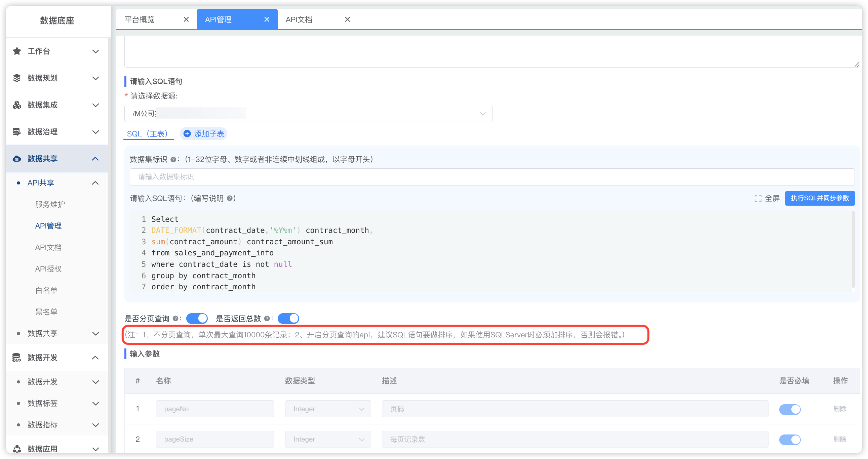Screen dimensions: 868x459
Task: Click the help icon next to 是否分页查询
Action: click(175, 319)
